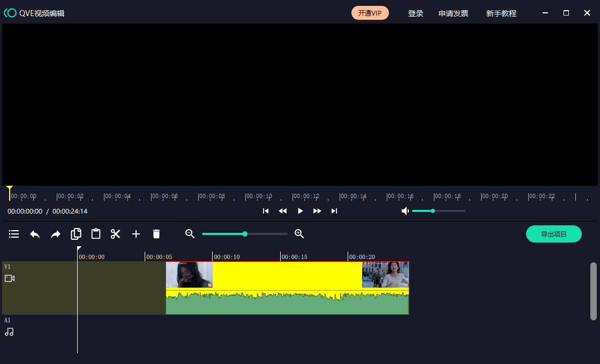This screenshot has height=364, width=600.
Task: Split the clip with the scissors tool
Action: (x=116, y=234)
